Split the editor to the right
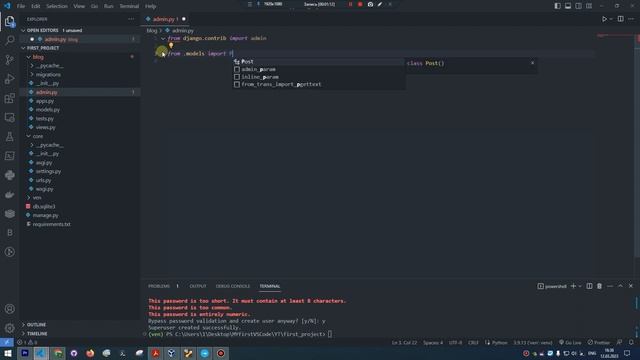640x360 pixels. click(620, 19)
